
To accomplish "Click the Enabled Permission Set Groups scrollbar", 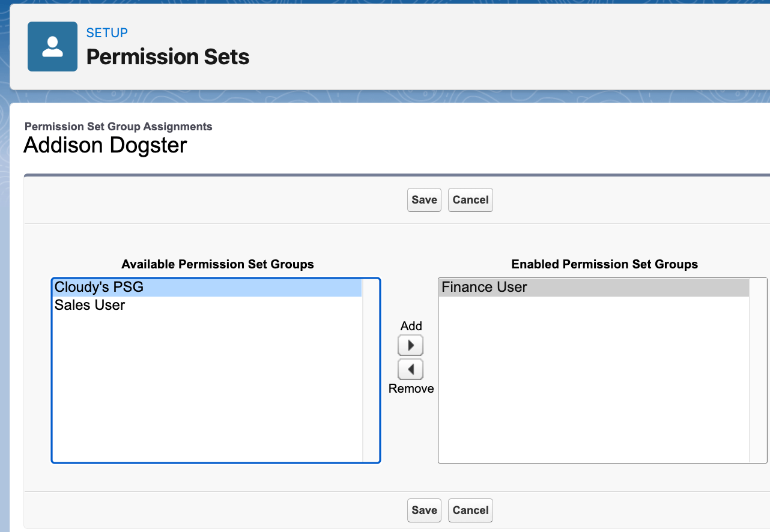I will pyautogui.click(x=758, y=369).
